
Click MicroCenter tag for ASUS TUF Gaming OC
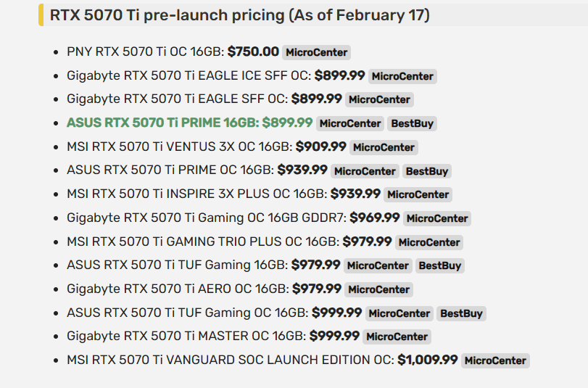point(399,313)
